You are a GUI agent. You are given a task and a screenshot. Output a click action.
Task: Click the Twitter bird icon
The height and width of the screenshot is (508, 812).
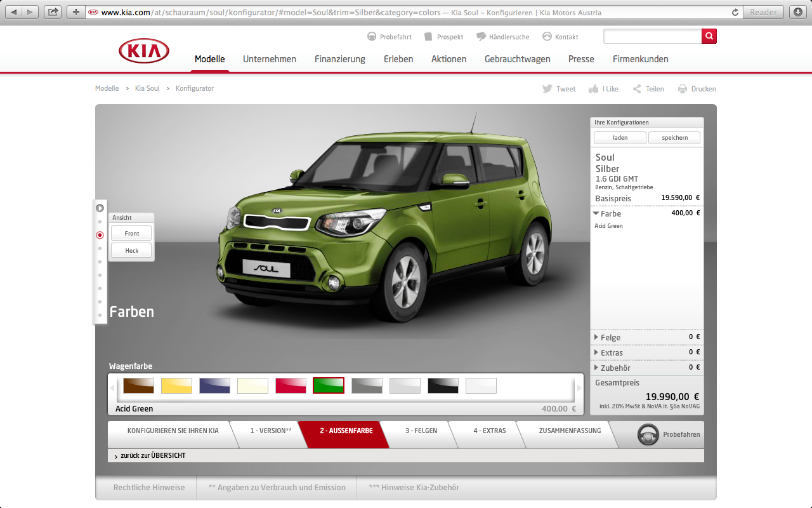point(547,89)
